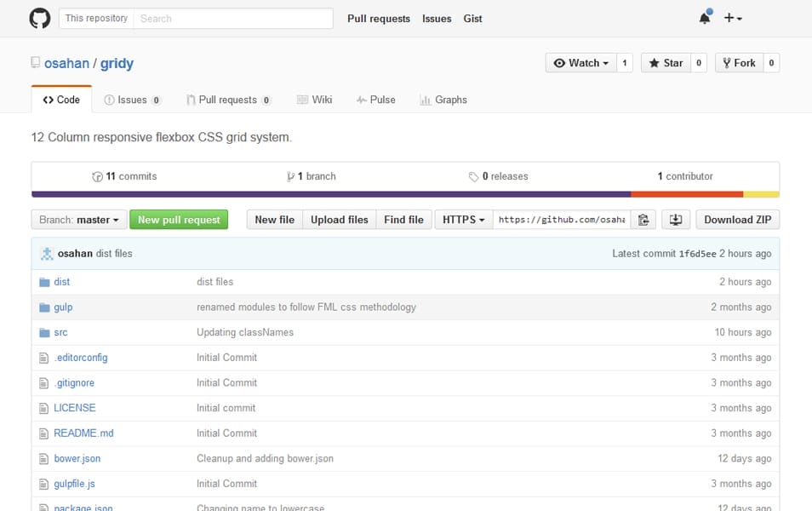Click the orange language bar segment
Viewport: 812px width, 511px height.
(687, 194)
